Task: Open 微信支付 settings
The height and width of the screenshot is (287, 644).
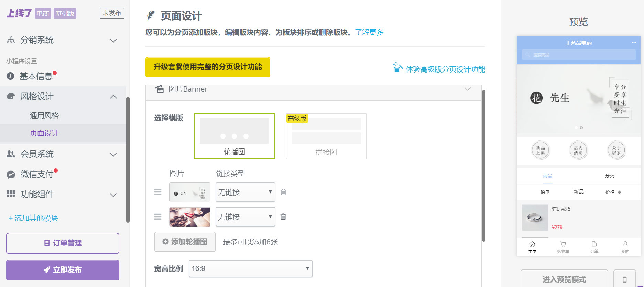Action: (37, 174)
